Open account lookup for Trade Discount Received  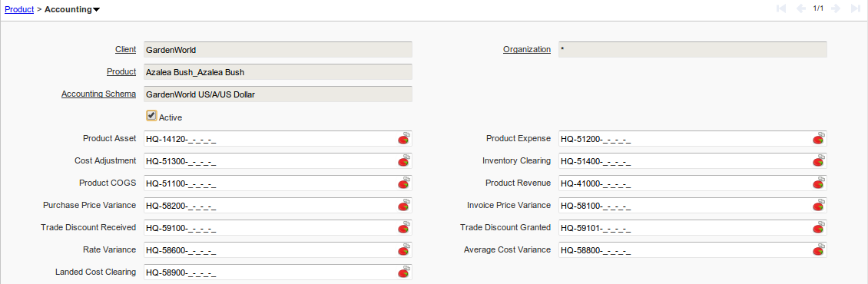click(x=405, y=227)
